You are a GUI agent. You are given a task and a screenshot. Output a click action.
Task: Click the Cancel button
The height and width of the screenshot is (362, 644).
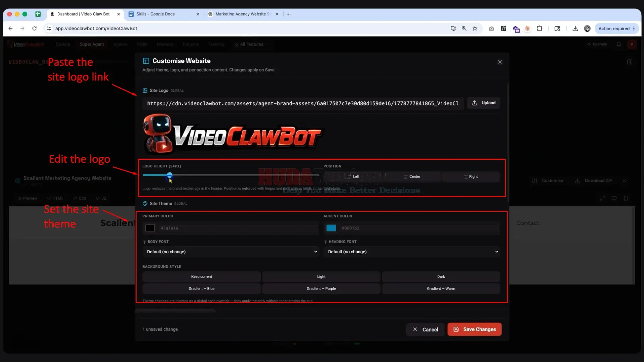[x=425, y=329]
